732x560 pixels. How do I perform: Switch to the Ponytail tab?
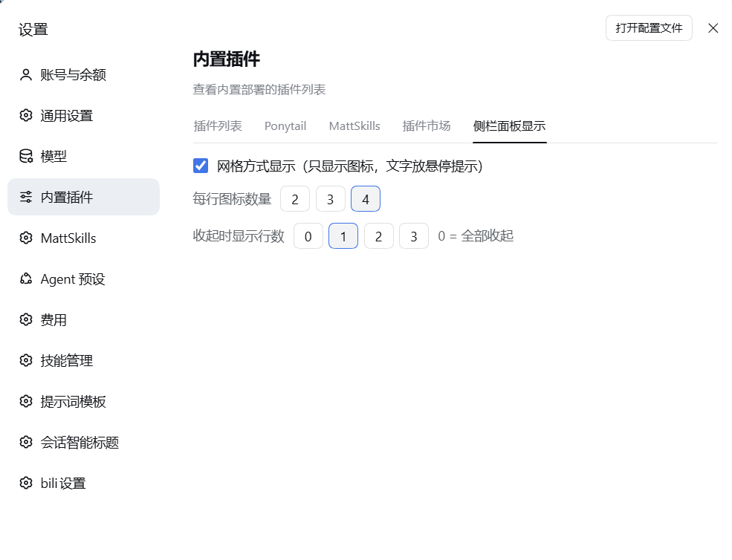click(285, 126)
